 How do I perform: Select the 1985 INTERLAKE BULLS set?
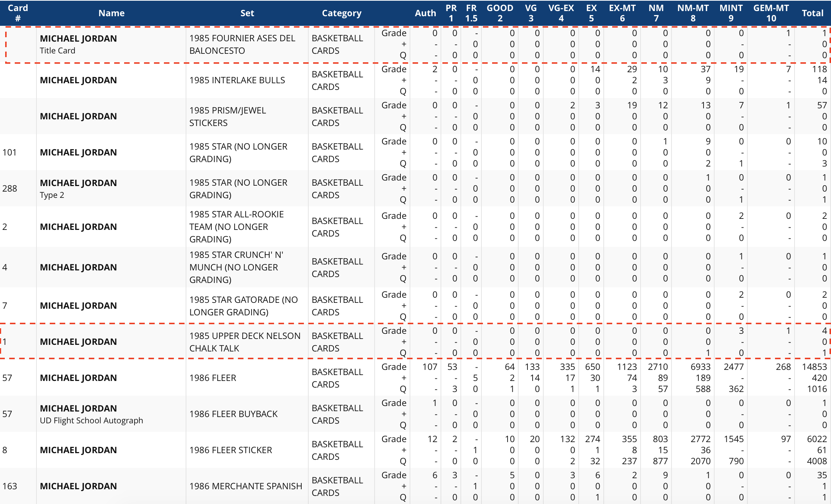pos(237,80)
